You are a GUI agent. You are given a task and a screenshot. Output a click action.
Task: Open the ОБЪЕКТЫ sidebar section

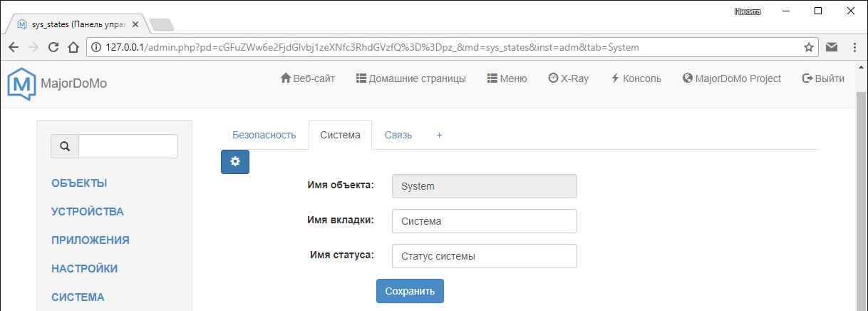pos(79,183)
